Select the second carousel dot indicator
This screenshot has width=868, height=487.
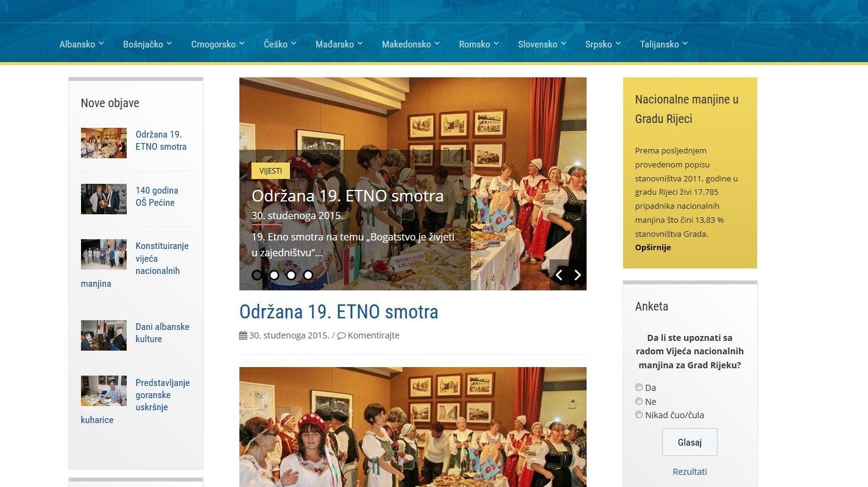point(274,275)
